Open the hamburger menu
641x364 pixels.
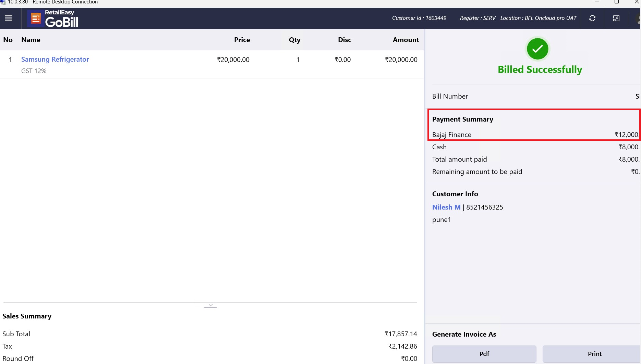point(9,18)
